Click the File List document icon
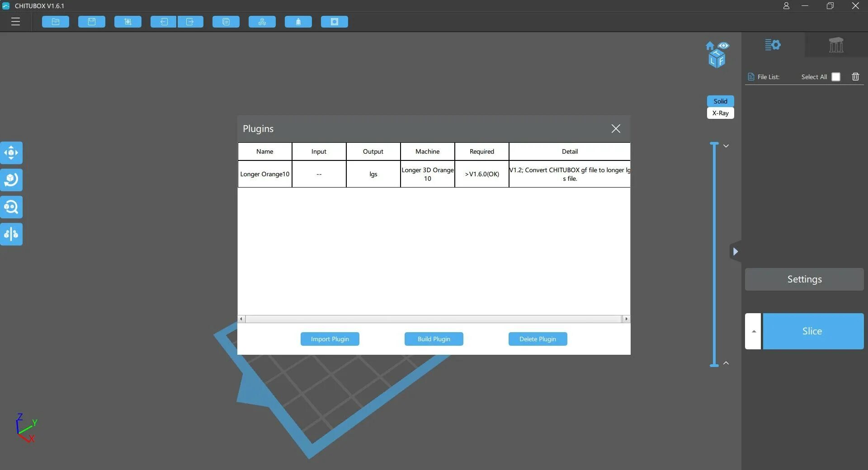The image size is (868, 470). tap(751, 77)
